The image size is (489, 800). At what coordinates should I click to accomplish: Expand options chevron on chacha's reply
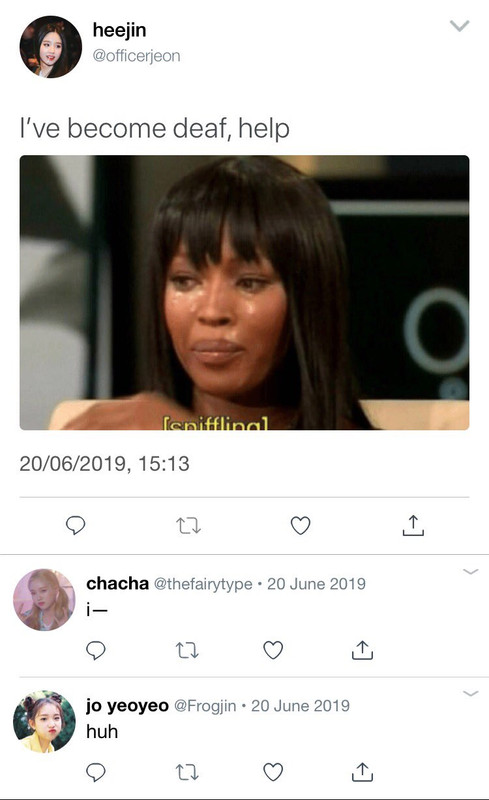[470, 571]
